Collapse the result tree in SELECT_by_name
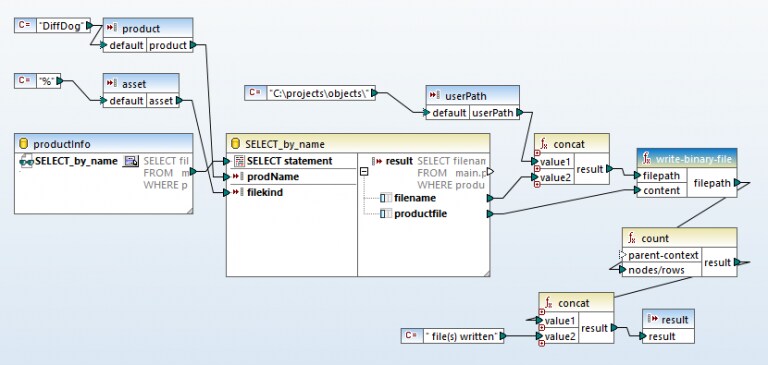Image resolution: width=768 pixels, height=365 pixels. tap(363, 171)
